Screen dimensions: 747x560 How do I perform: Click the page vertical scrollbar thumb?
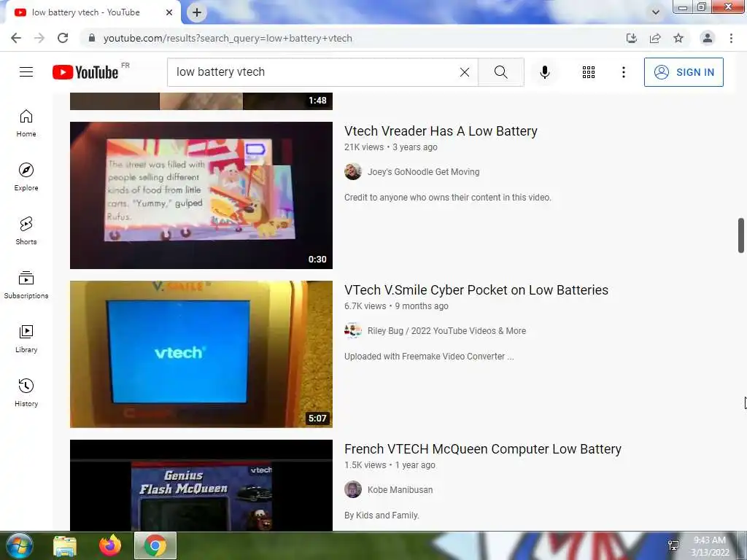click(x=741, y=236)
